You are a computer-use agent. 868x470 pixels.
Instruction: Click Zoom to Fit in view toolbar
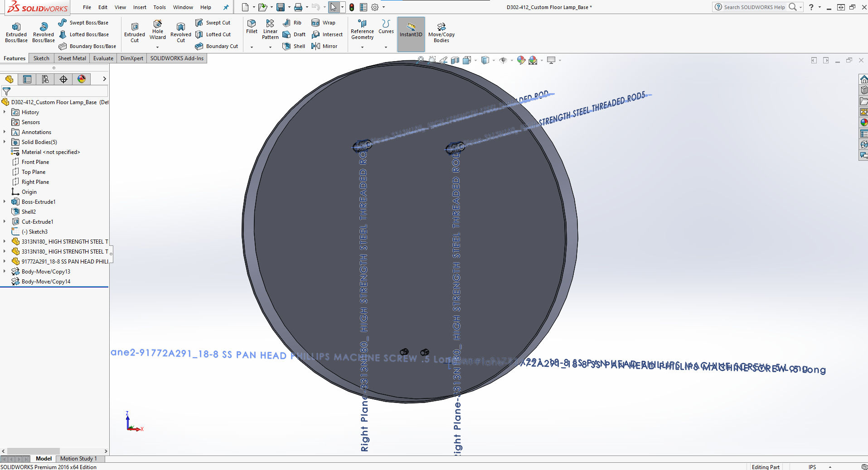click(x=421, y=60)
